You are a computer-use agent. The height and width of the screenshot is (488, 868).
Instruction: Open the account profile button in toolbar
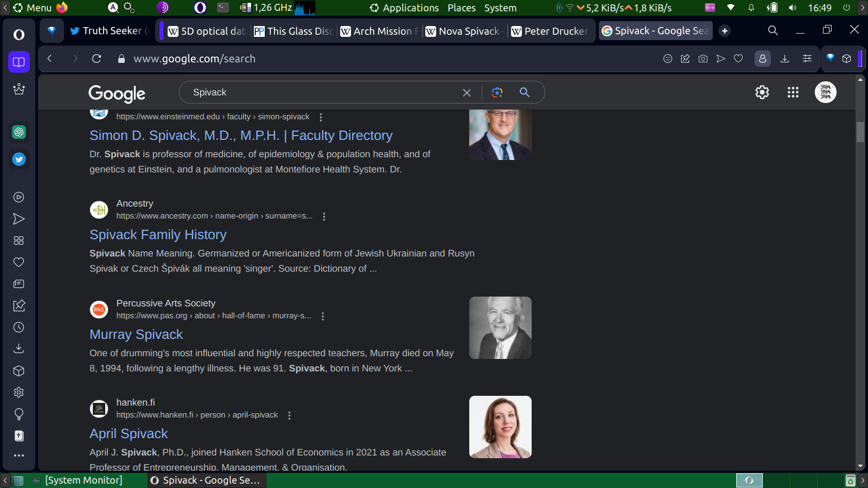click(x=763, y=59)
